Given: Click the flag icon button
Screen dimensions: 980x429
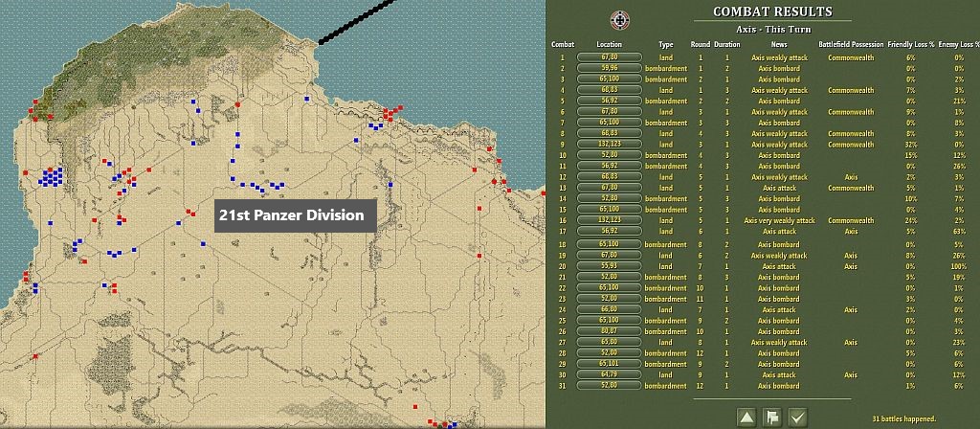Looking at the screenshot, I should tap(771, 417).
